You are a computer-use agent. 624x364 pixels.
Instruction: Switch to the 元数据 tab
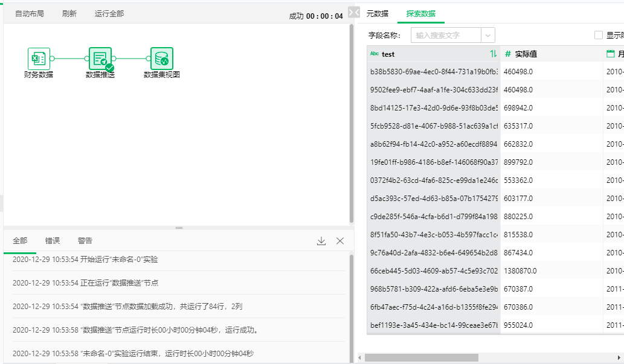[x=378, y=13]
